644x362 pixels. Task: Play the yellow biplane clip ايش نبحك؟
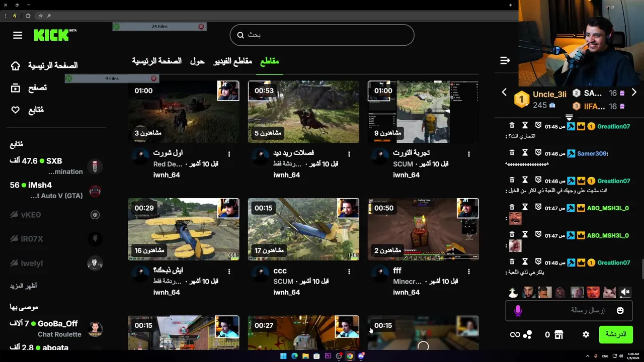184,229
